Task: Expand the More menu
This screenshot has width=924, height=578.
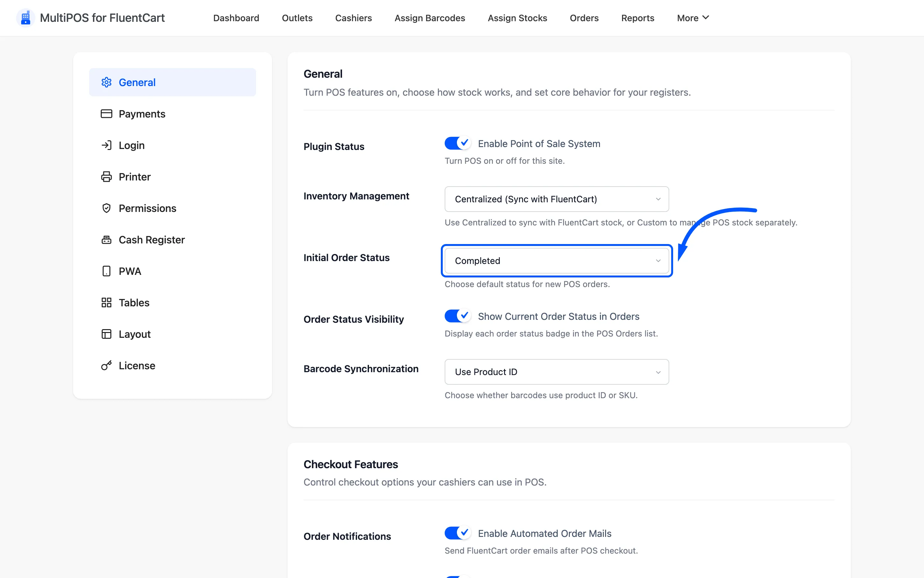Action: 693,18
